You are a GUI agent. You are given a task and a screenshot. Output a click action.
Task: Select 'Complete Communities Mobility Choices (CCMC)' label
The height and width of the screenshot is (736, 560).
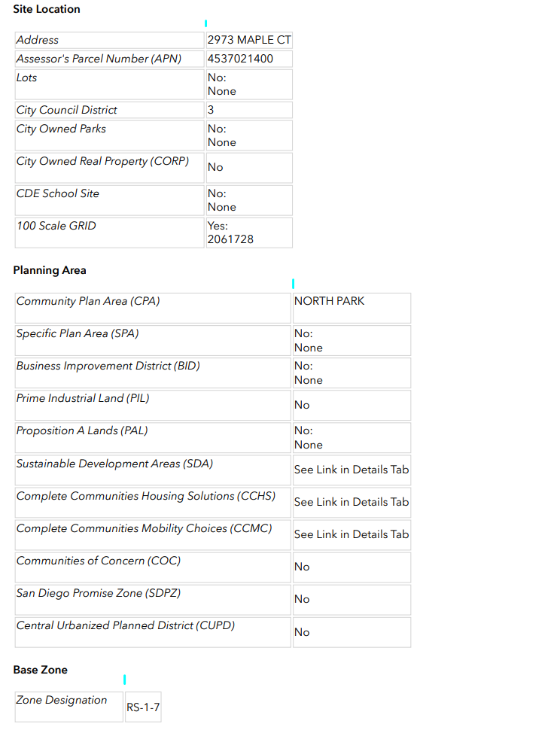tap(145, 528)
